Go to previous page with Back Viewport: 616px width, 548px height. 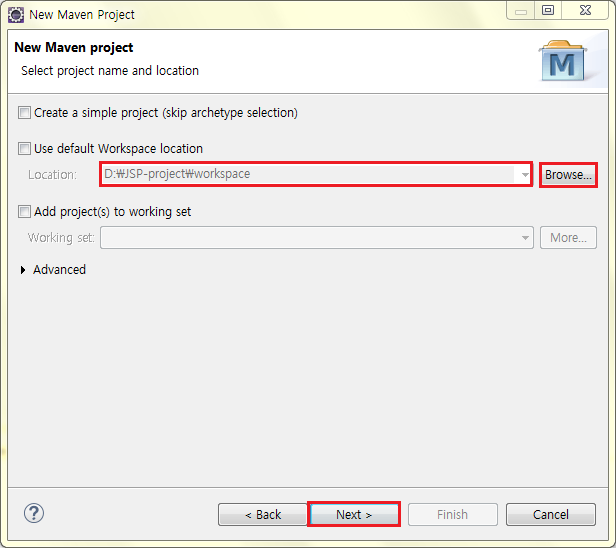tap(262, 514)
